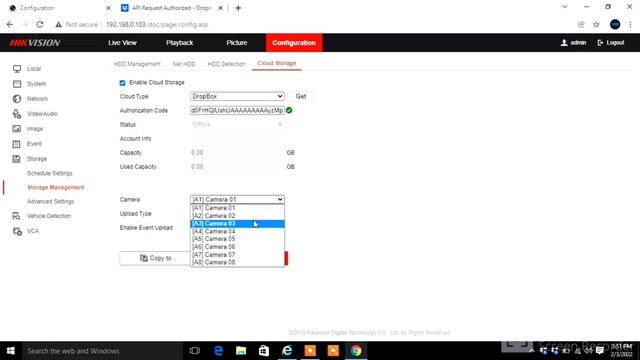
Task: Click the admin user icon
Action: coord(564,42)
